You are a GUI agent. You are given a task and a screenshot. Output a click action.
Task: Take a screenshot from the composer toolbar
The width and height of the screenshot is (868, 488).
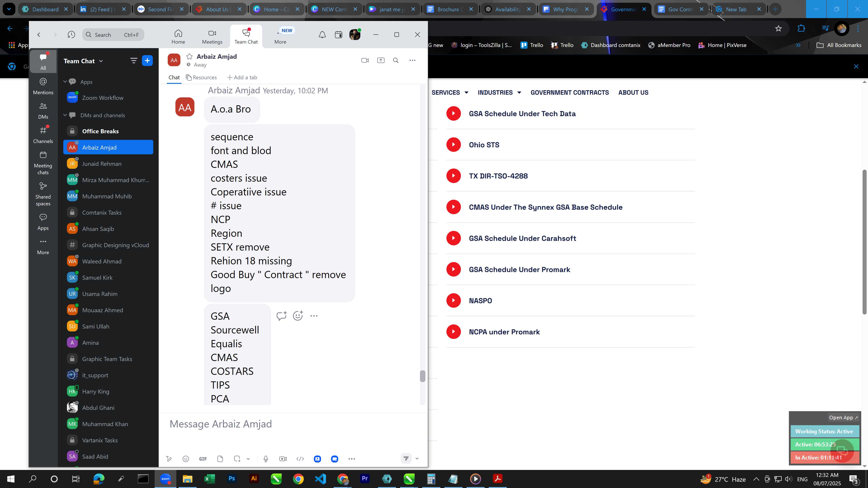[237, 459]
